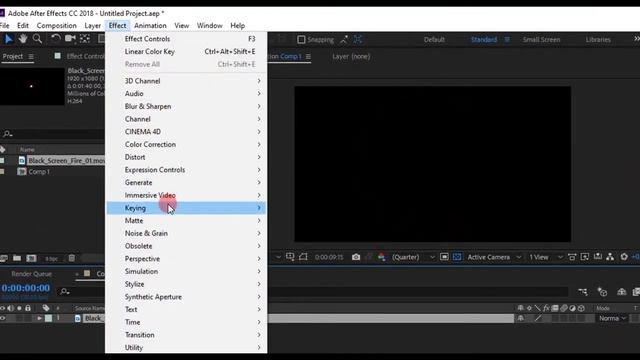The height and width of the screenshot is (360, 640).
Task: Open the Quarter resolution dropdown
Action: [x=413, y=257]
